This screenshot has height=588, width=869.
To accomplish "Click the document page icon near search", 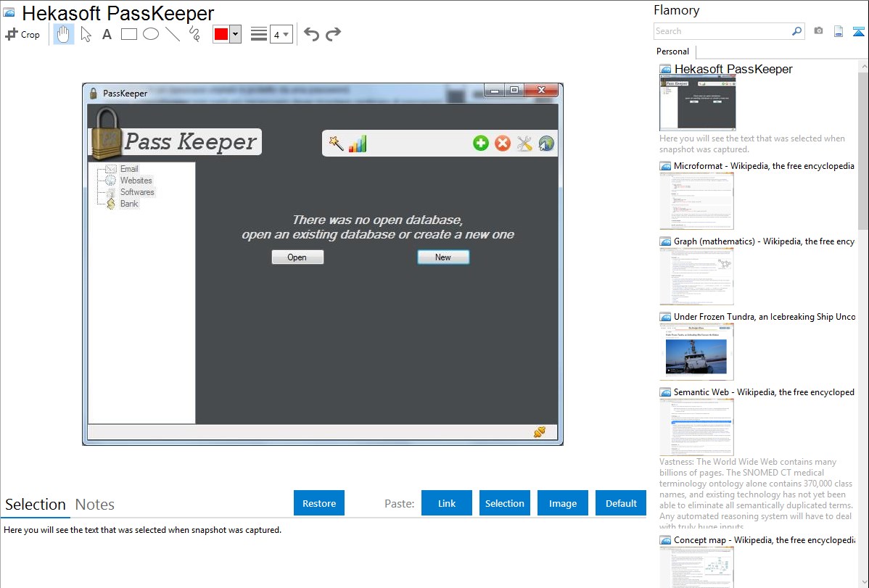I will point(839,31).
